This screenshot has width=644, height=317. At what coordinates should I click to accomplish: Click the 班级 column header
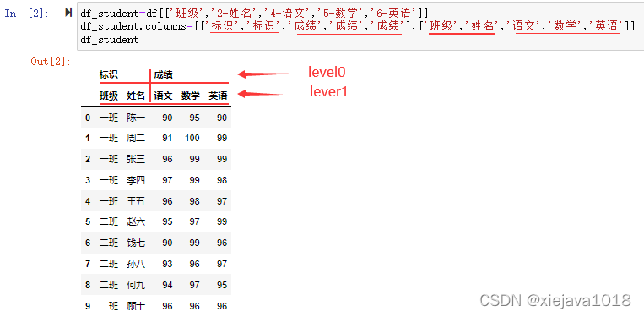108,96
